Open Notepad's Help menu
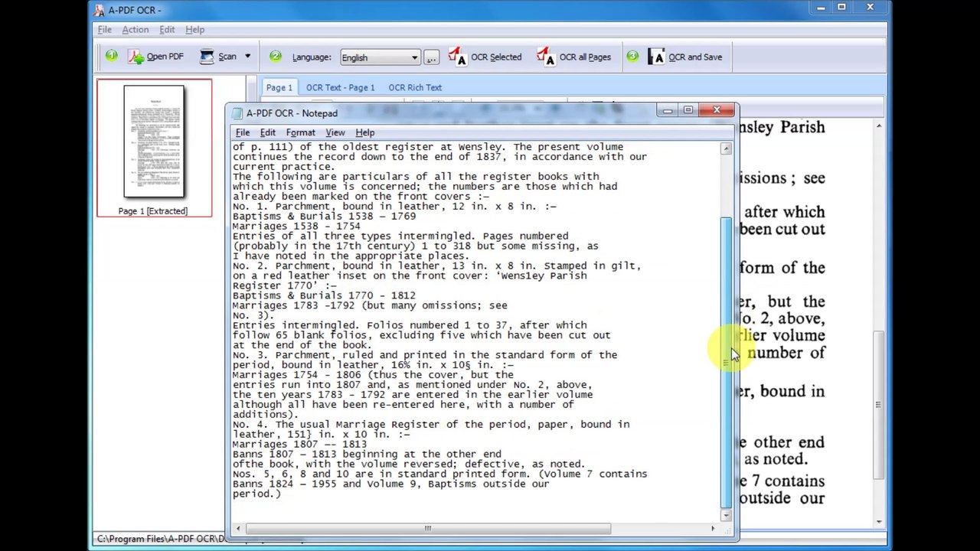Image resolution: width=980 pixels, height=551 pixels. pyautogui.click(x=365, y=132)
